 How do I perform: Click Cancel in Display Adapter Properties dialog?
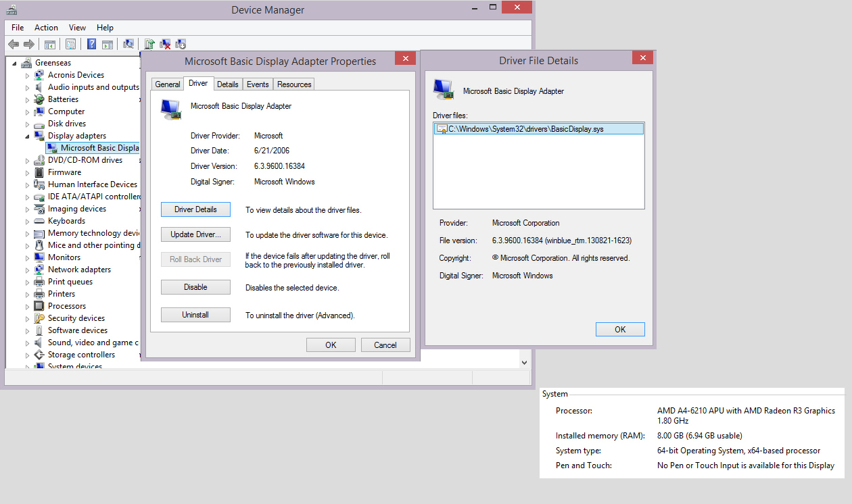coord(385,345)
